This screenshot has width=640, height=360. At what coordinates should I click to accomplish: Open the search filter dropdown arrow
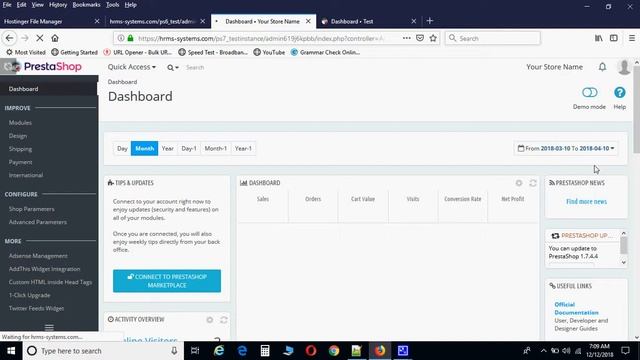tap(173, 67)
